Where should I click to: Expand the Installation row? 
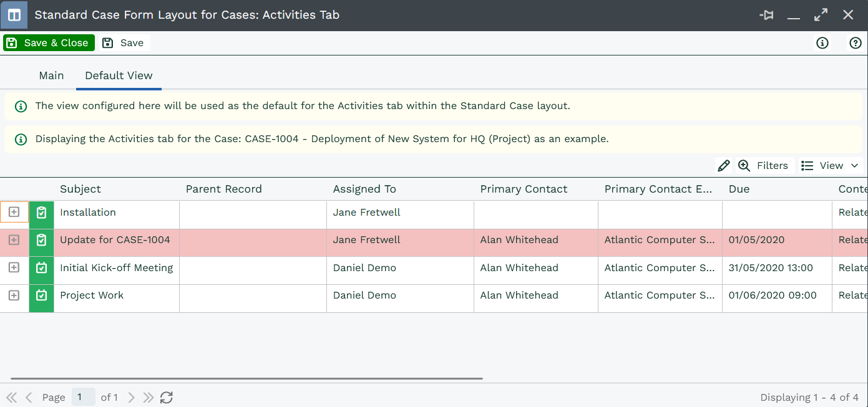(14, 213)
